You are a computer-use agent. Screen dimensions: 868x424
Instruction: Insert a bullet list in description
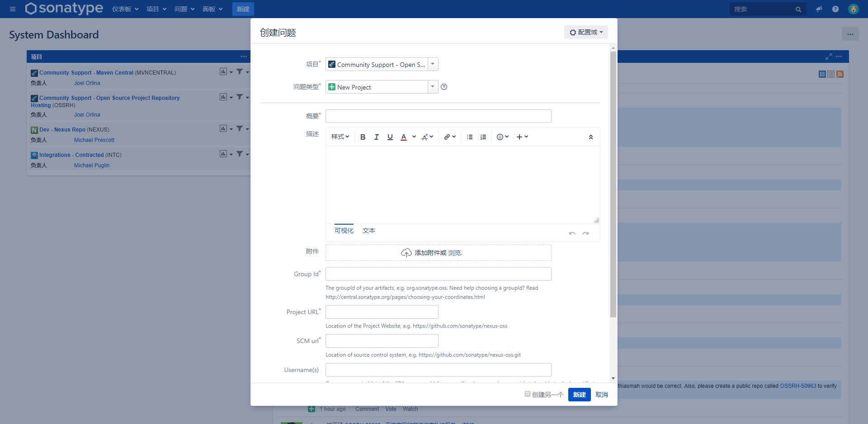[470, 137]
